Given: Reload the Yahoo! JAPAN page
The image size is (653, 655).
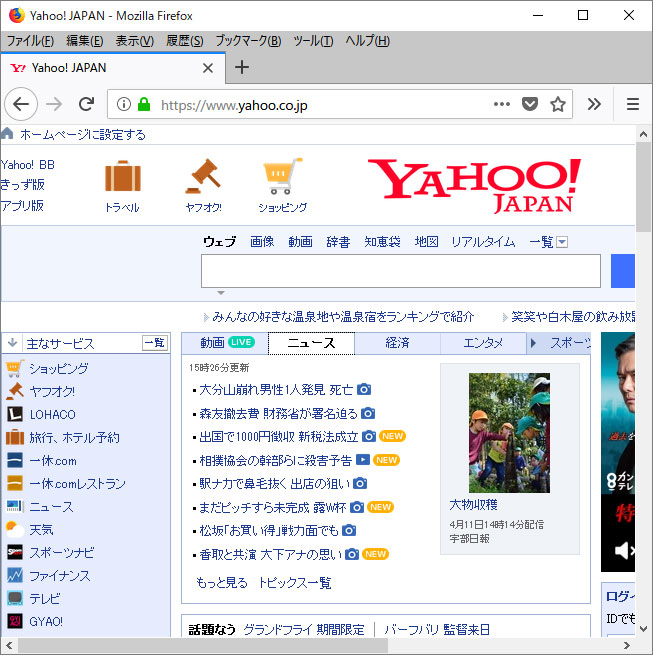Looking at the screenshot, I should click(86, 104).
